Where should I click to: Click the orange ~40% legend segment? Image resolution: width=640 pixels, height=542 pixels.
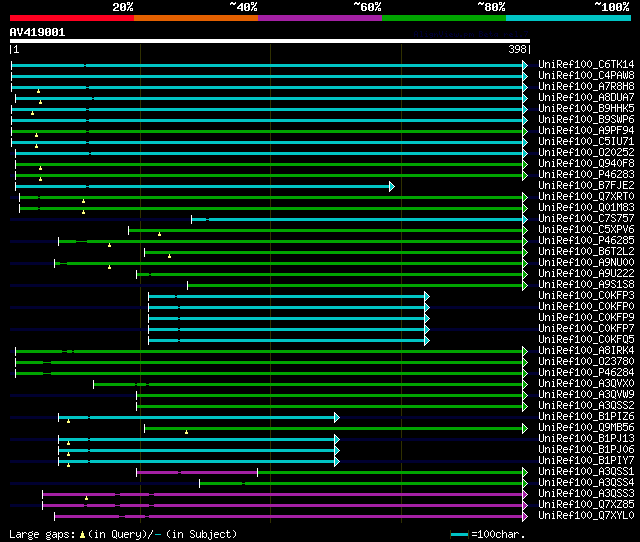196,18
